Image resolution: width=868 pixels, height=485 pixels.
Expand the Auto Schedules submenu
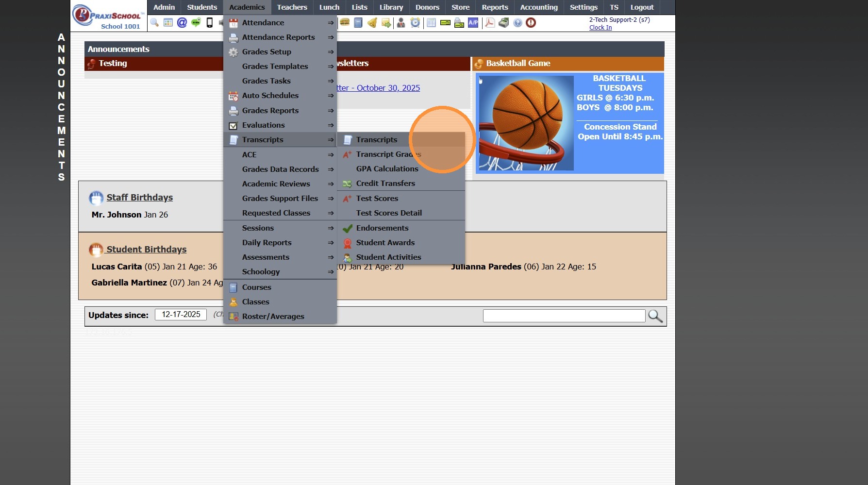pyautogui.click(x=280, y=96)
